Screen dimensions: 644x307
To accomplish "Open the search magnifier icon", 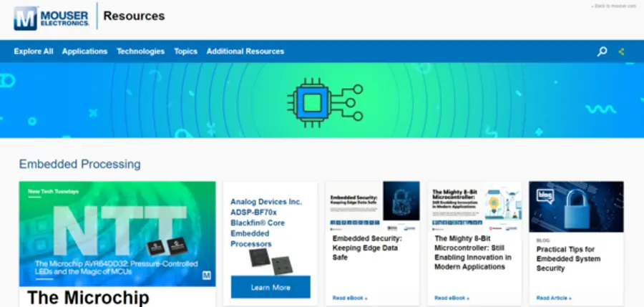I will coord(602,52).
